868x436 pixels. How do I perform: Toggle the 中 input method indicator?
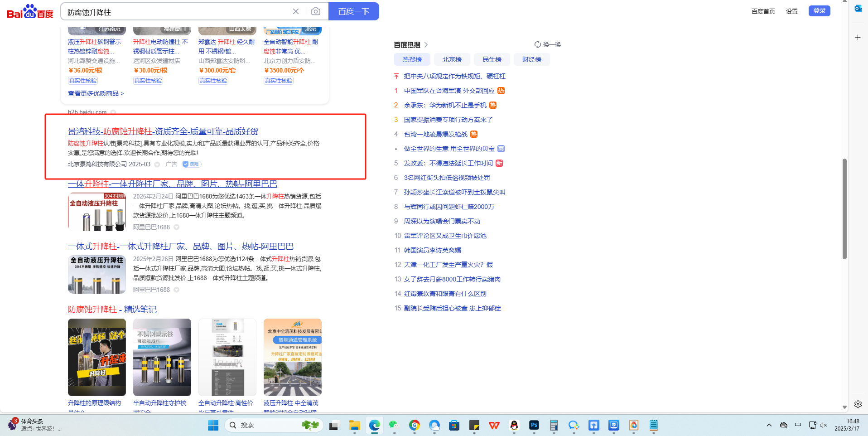[798, 425]
